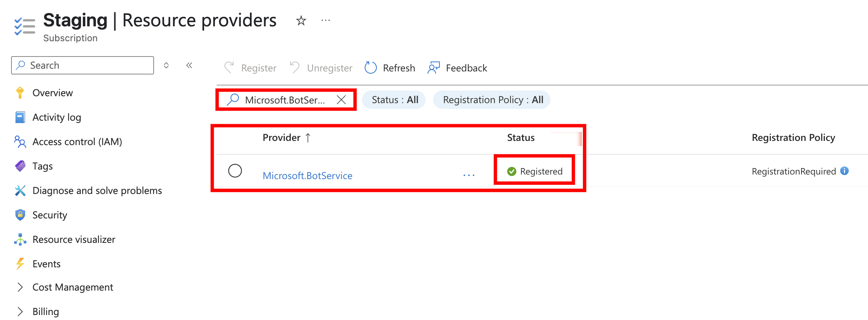Refresh the resource providers list

click(x=390, y=68)
